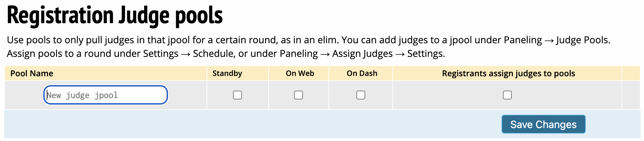Screen dimensions: 644x141
Task: Click the empty last column header cell
Action: (x=631, y=74)
